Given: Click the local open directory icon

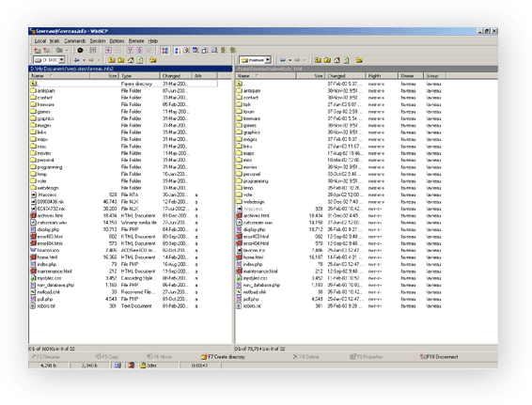Looking at the screenshot, I should (x=153, y=60).
